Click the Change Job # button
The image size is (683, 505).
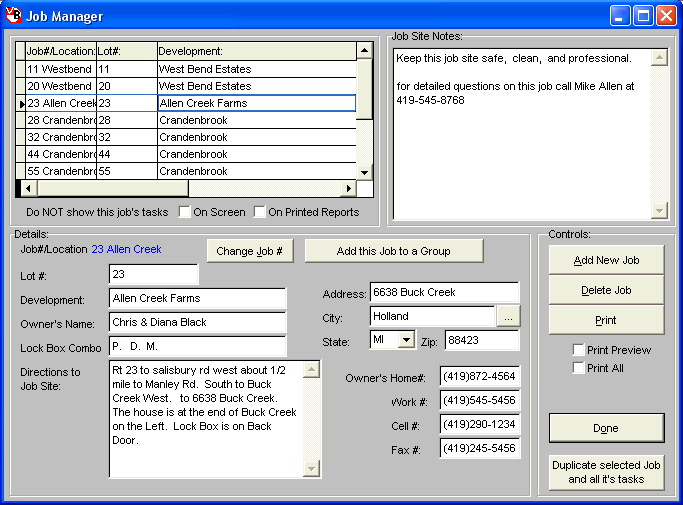[x=249, y=251]
